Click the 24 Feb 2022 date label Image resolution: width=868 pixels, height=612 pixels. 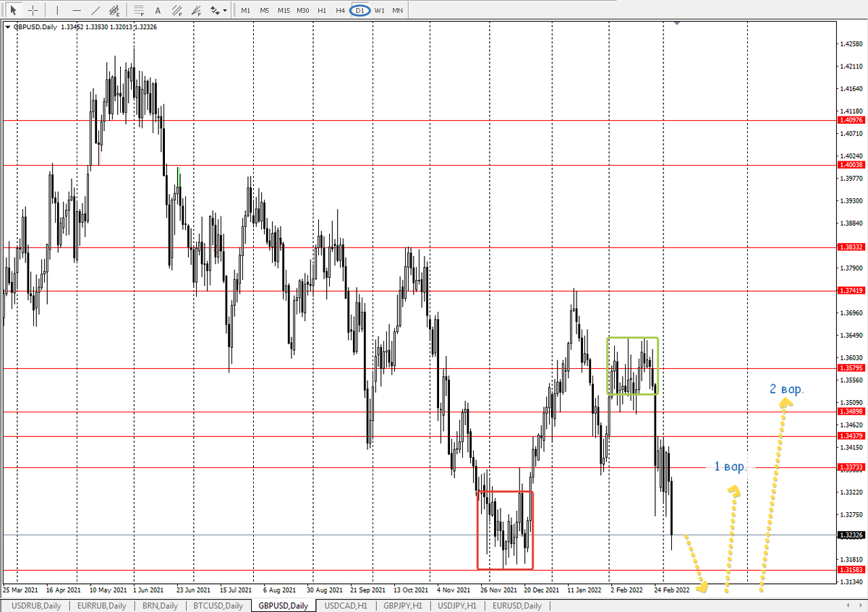click(672, 590)
